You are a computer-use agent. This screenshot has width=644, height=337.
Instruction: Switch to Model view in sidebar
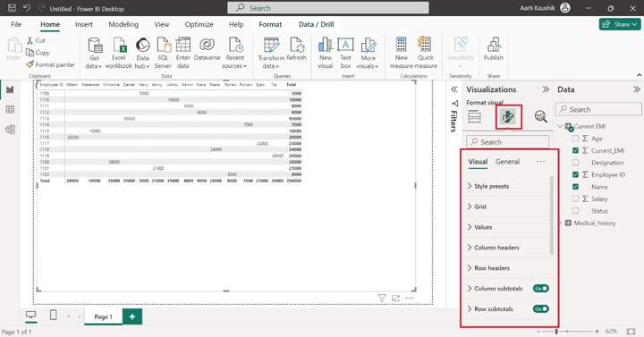(10, 130)
